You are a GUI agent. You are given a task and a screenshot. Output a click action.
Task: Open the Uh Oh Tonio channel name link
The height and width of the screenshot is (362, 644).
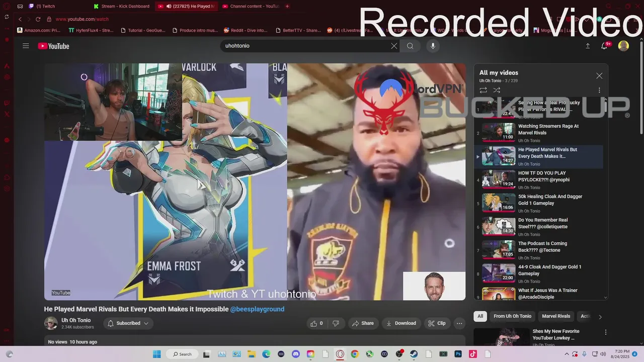(76, 320)
